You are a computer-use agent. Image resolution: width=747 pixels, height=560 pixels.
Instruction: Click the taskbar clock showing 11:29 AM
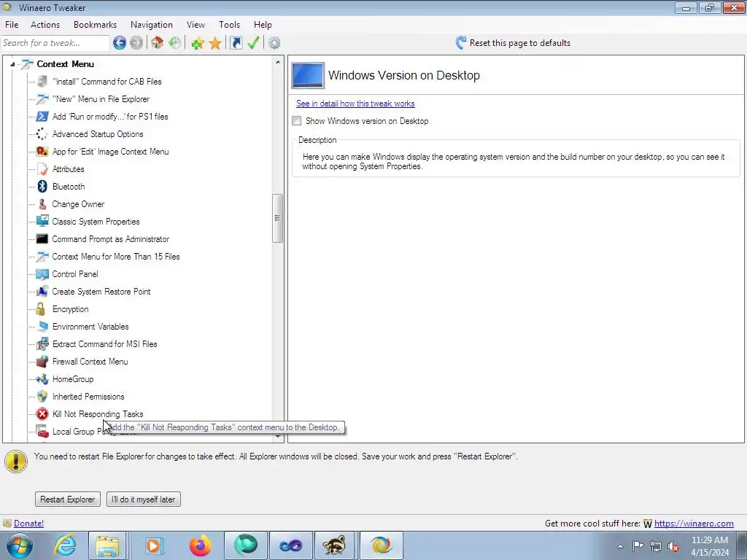(710, 546)
